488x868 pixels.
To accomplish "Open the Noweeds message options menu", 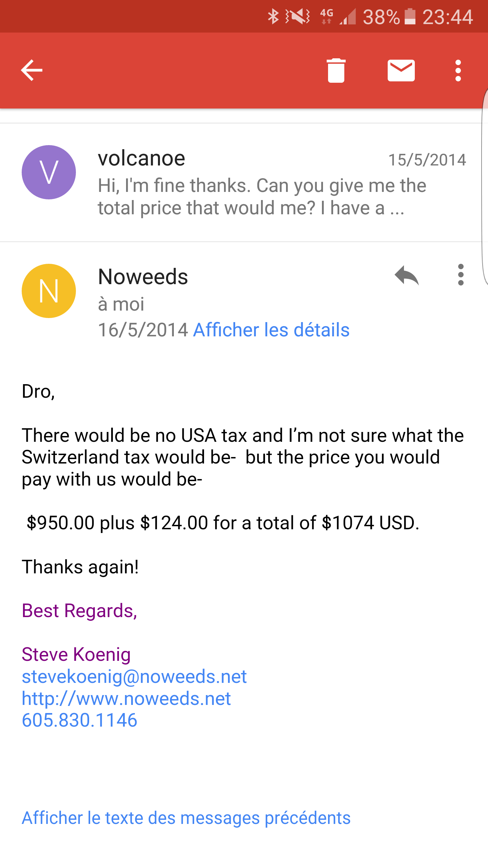I will pyautogui.click(x=461, y=275).
